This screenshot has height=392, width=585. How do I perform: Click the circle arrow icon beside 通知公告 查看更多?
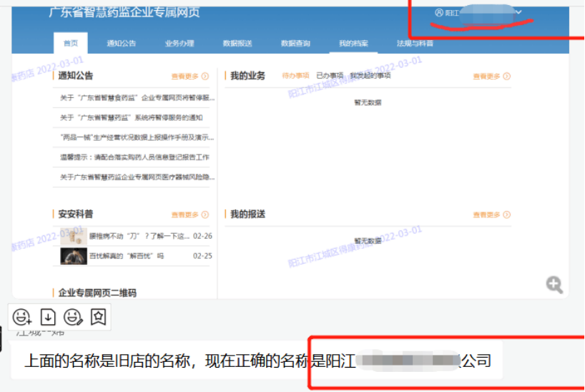point(205,76)
